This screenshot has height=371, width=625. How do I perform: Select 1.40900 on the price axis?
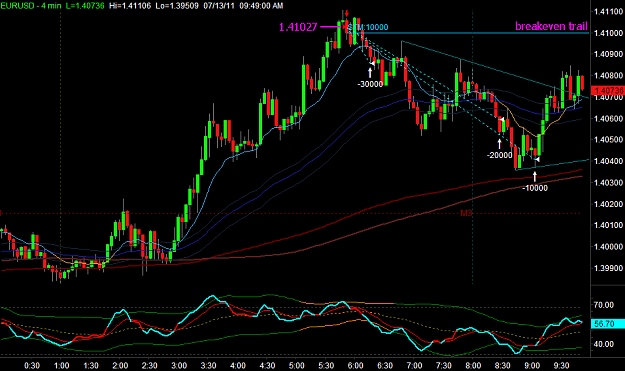(608, 54)
